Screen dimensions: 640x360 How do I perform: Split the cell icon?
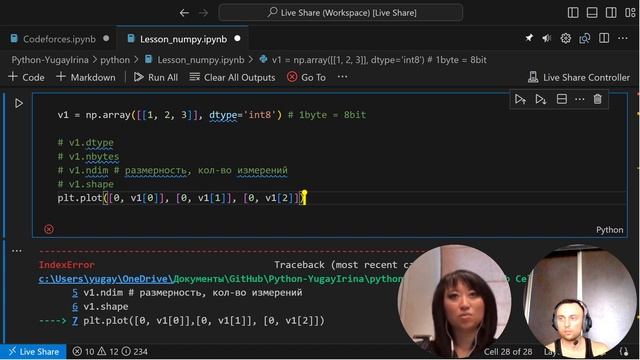click(562, 99)
